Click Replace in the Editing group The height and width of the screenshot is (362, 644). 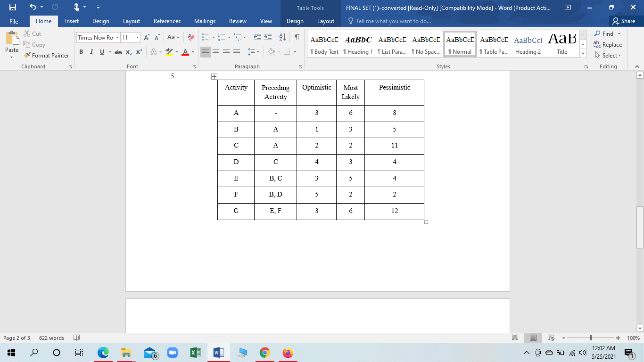coord(608,44)
